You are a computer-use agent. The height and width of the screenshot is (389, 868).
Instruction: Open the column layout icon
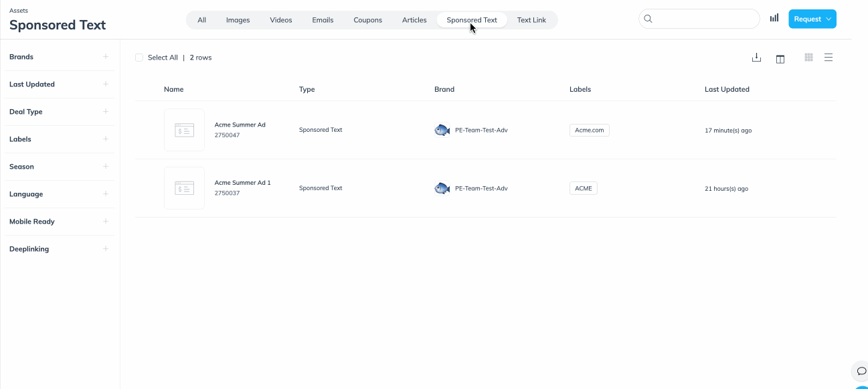pyautogui.click(x=780, y=59)
